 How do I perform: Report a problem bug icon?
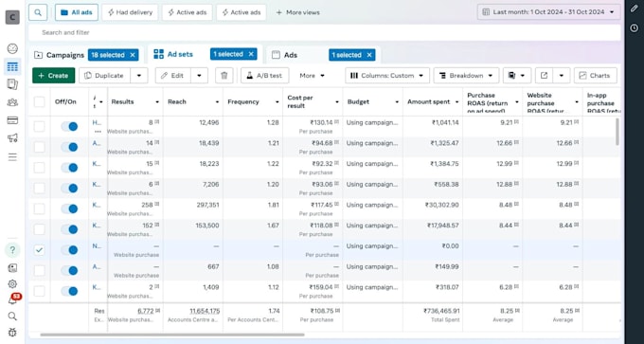[12, 332]
